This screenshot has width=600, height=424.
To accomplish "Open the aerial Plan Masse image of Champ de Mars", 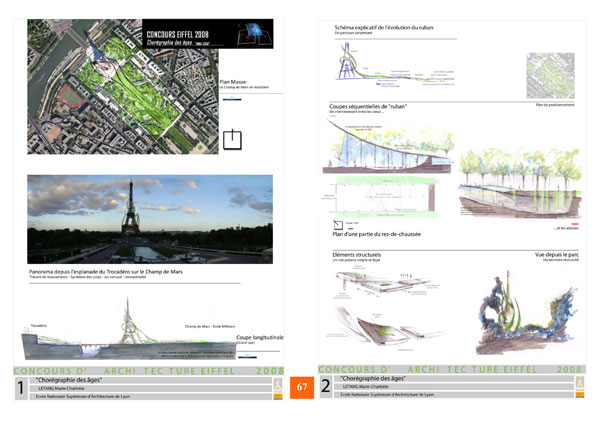I will (x=123, y=86).
